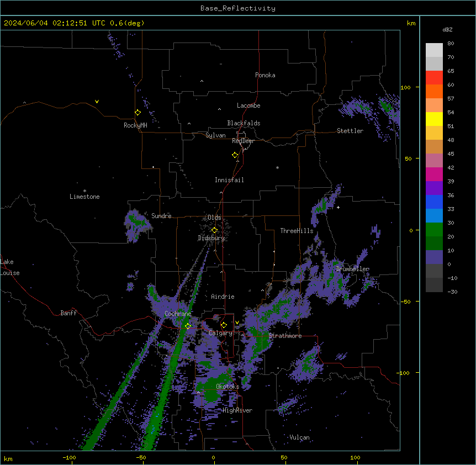Click the Sylvan label
Screen dimensions: 476x465
(215, 135)
